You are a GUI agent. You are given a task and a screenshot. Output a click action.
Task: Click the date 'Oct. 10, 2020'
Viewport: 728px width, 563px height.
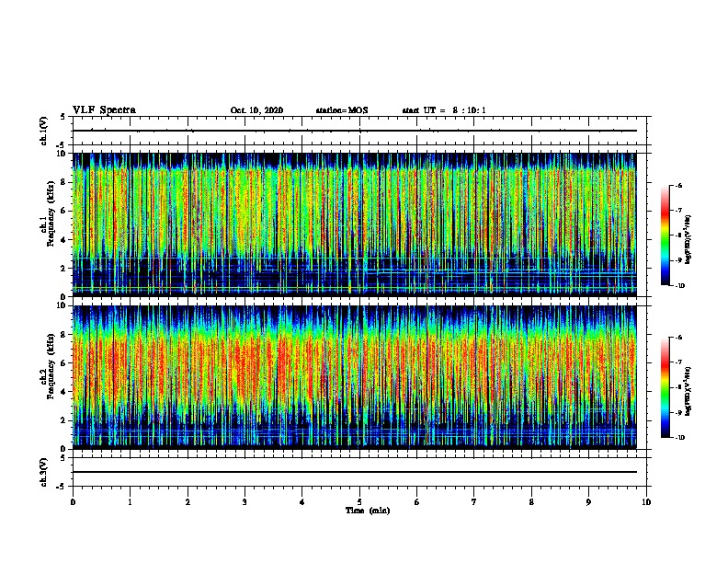coord(256,110)
